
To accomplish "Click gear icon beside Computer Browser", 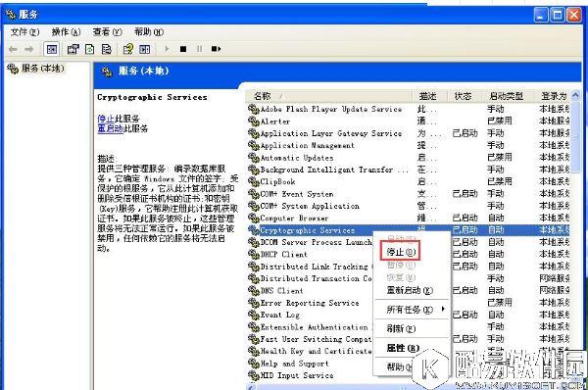I will [x=254, y=218].
